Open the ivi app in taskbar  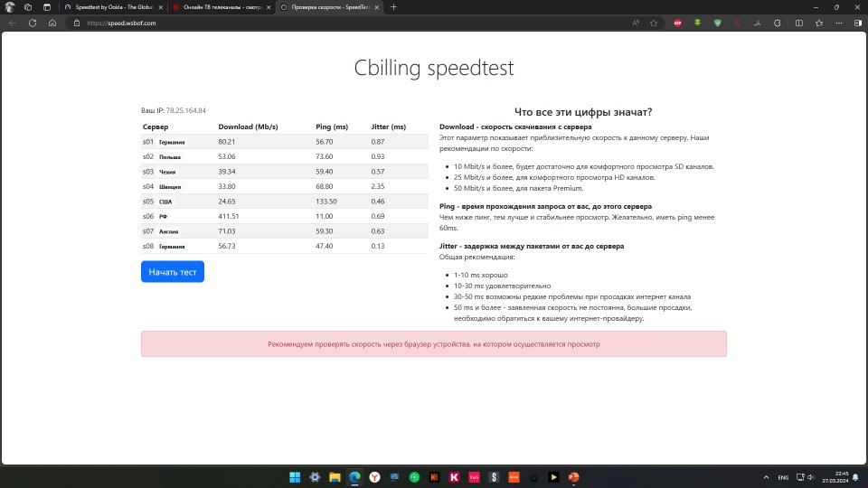tap(475, 477)
